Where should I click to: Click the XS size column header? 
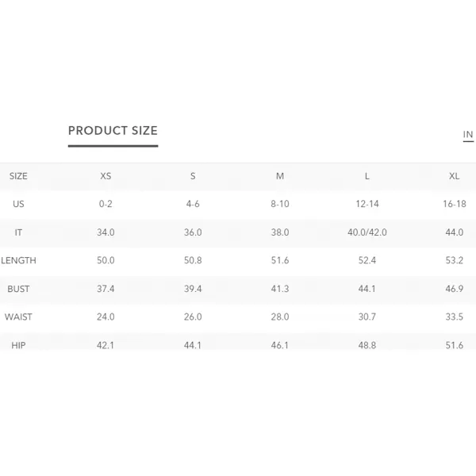pyautogui.click(x=106, y=176)
